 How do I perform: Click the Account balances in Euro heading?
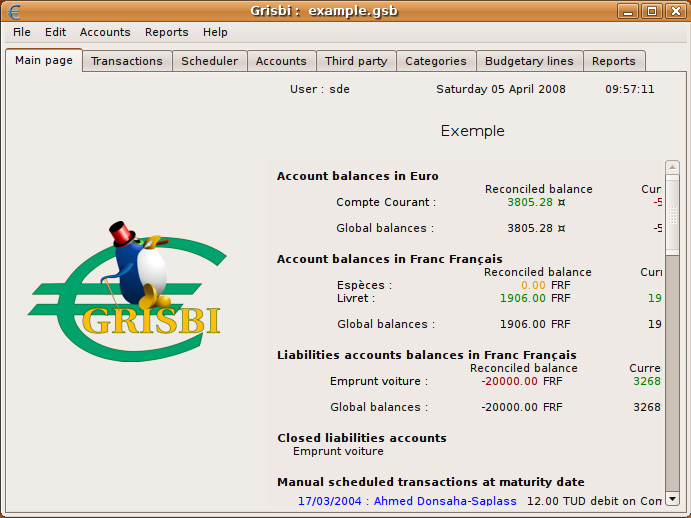point(357,176)
